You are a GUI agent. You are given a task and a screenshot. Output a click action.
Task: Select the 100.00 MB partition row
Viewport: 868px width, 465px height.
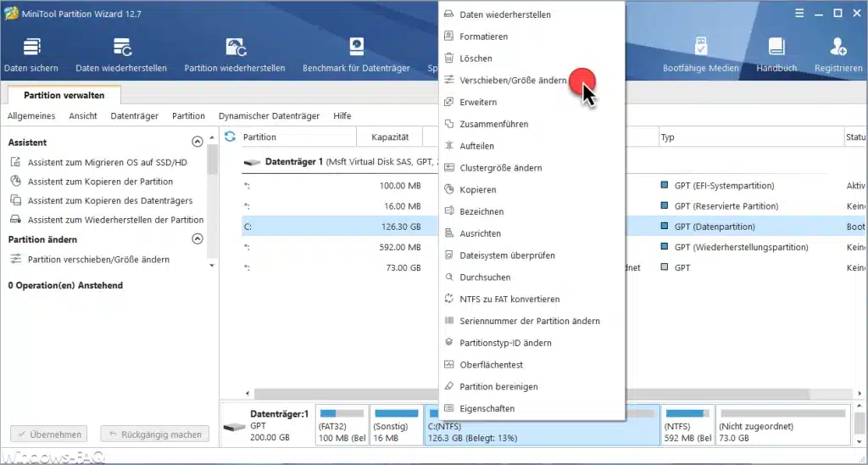tap(341, 186)
